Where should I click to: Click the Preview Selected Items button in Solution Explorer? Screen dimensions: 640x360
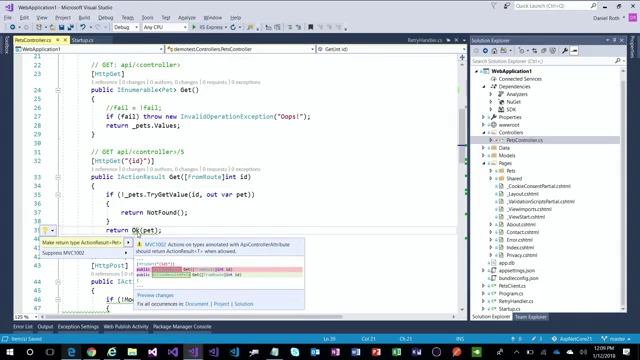(x=574, y=51)
